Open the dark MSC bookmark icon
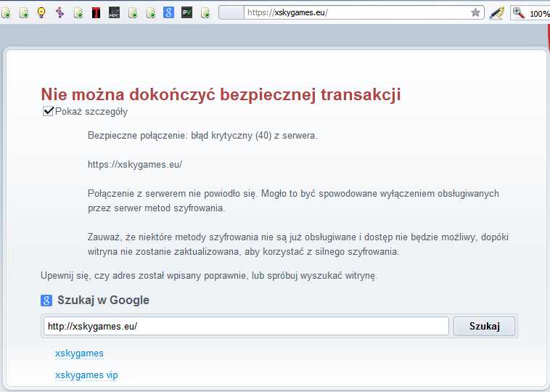Viewport: 550px width, 392px height. tap(115, 13)
